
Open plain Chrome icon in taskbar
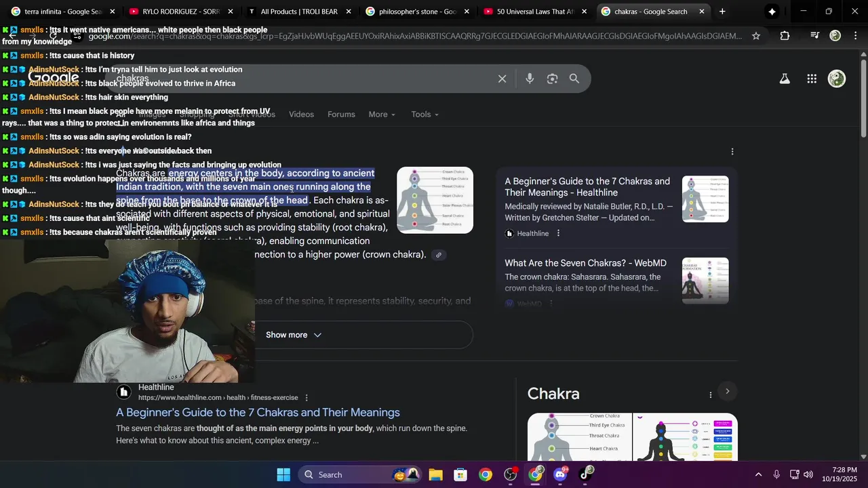click(x=486, y=474)
